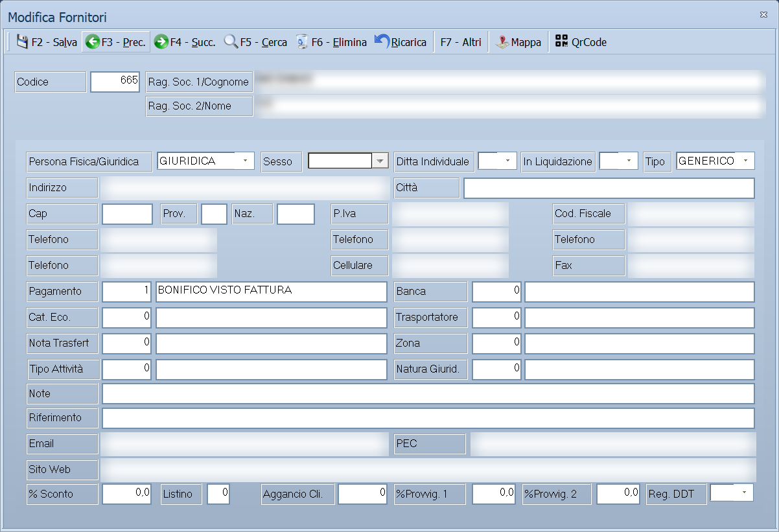
Task: Click F7 - Altri toolbar button
Action: [461, 42]
